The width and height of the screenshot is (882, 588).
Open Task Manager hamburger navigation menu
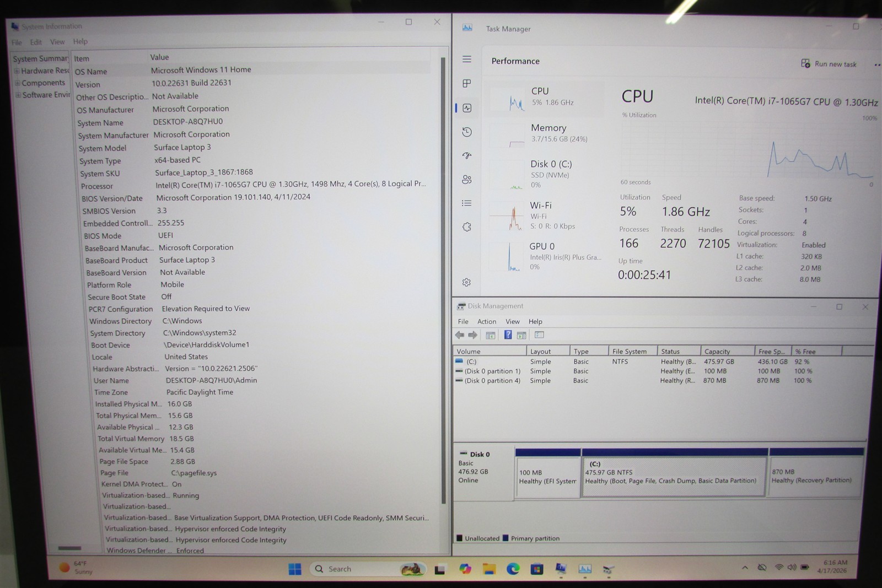coord(467,59)
